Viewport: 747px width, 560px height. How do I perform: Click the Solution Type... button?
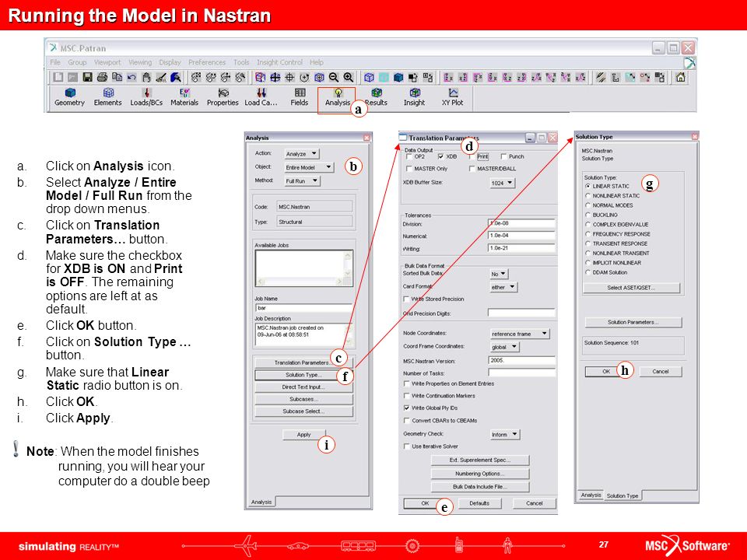tap(303, 375)
